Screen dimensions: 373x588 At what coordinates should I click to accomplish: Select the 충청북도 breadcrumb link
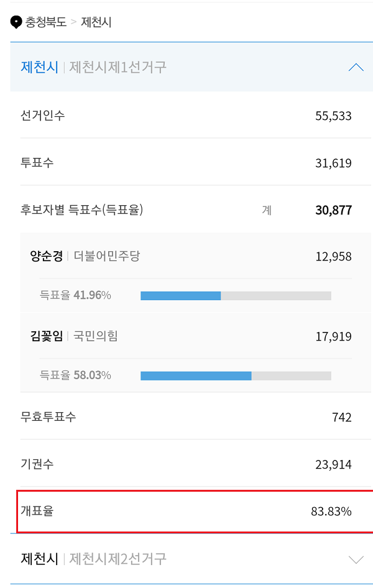coord(46,22)
